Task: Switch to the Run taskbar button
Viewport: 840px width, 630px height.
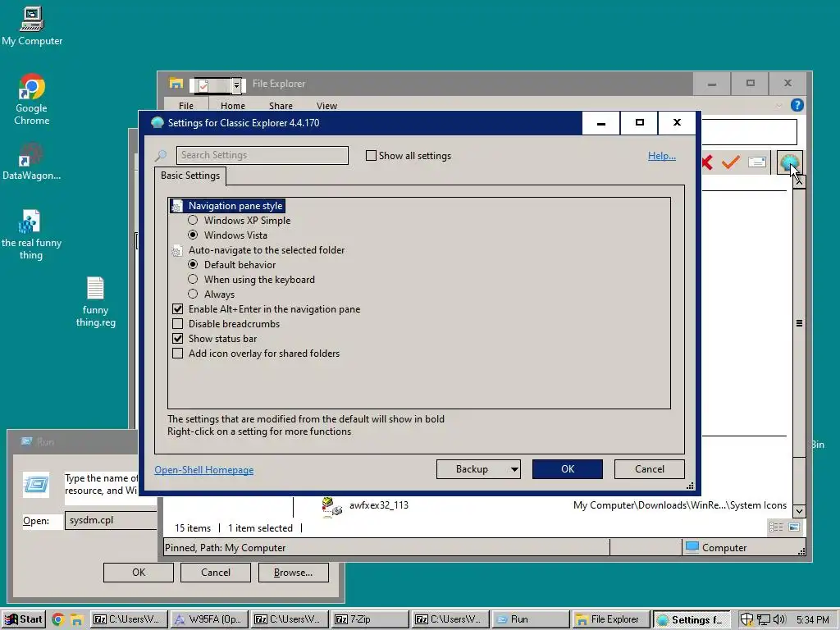Action: click(531, 619)
